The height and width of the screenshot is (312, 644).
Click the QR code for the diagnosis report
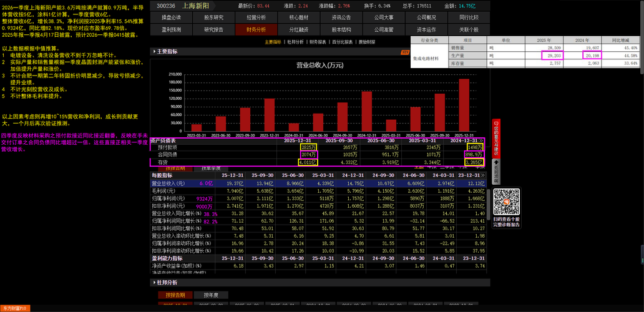(x=507, y=202)
